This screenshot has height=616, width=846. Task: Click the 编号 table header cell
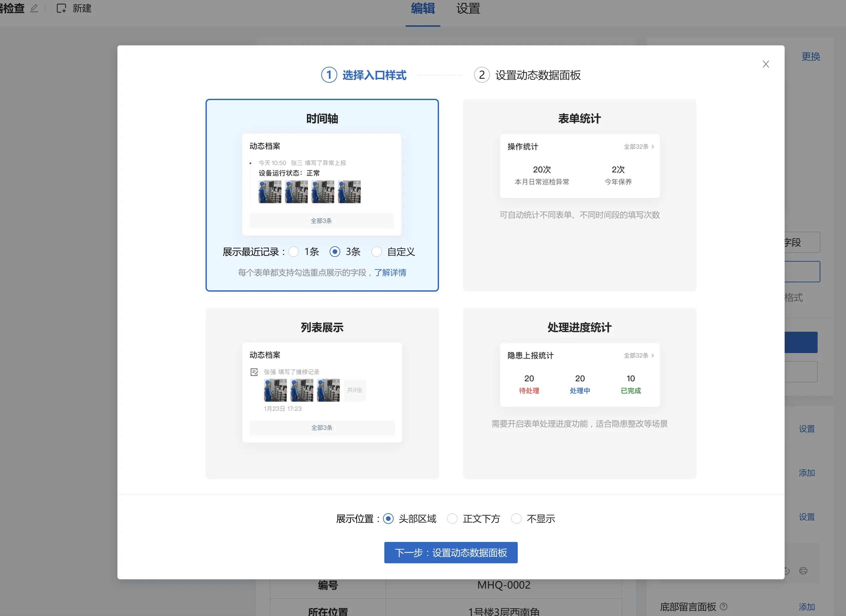[x=328, y=585]
